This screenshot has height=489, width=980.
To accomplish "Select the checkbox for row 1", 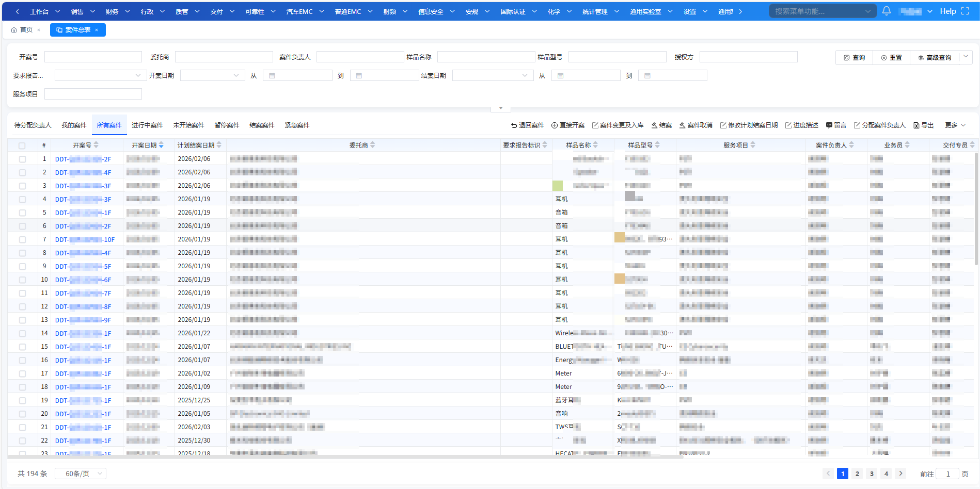I will tap(22, 159).
